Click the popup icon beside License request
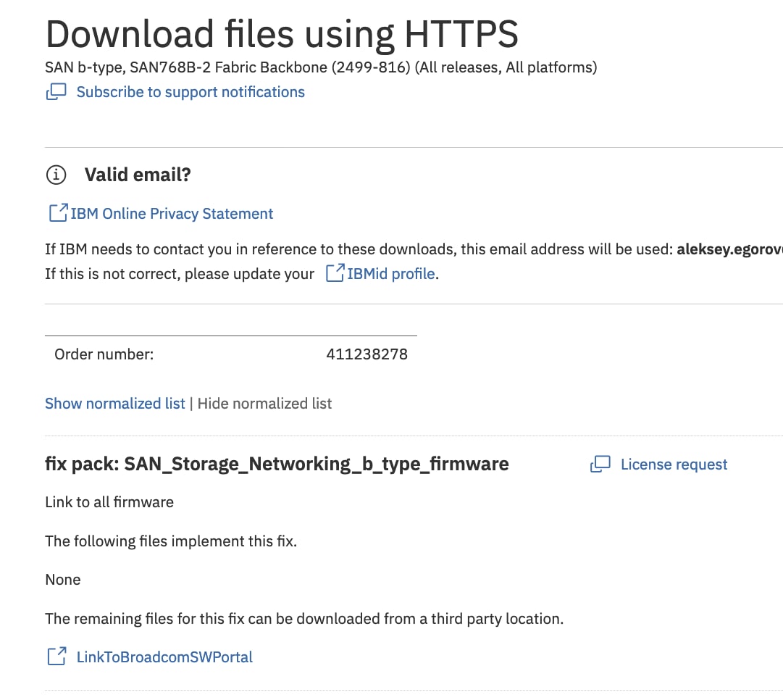The width and height of the screenshot is (783, 700). [x=600, y=464]
